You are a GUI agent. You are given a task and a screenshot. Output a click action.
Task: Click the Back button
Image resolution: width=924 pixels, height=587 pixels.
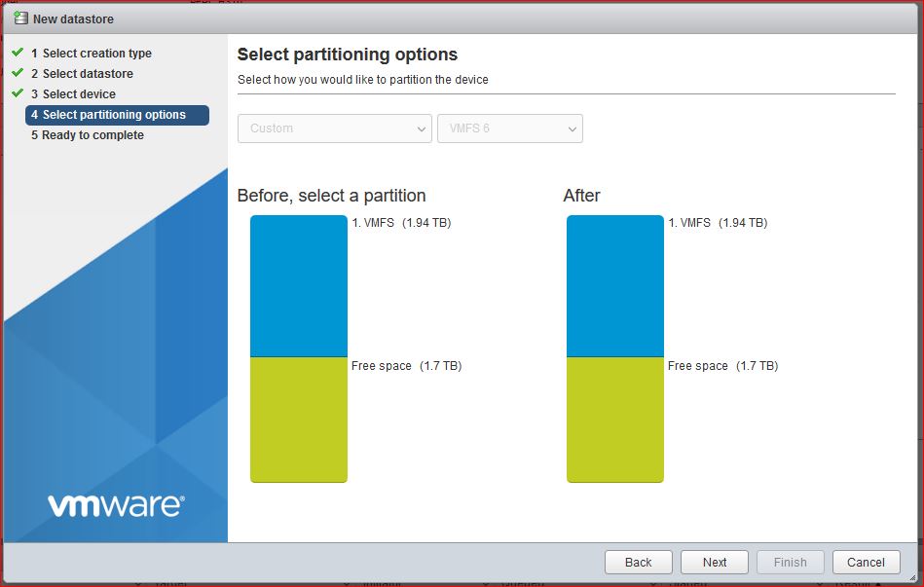pyautogui.click(x=638, y=563)
